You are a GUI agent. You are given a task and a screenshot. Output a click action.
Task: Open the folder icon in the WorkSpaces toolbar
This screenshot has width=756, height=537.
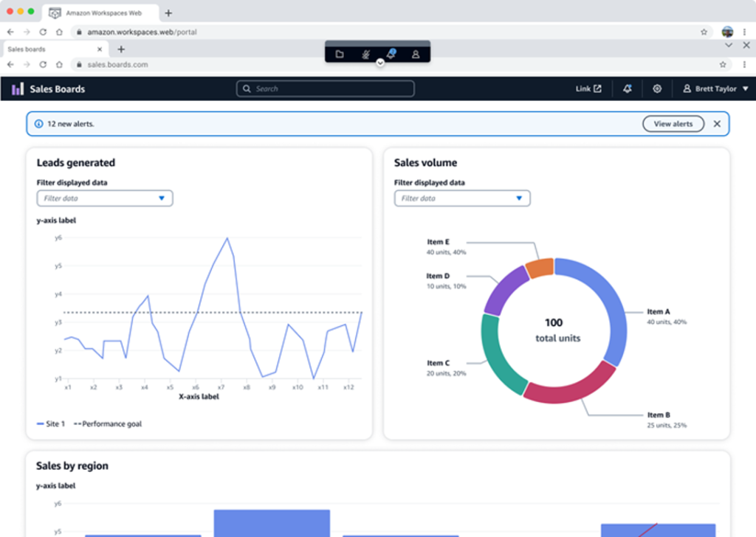[x=340, y=55]
